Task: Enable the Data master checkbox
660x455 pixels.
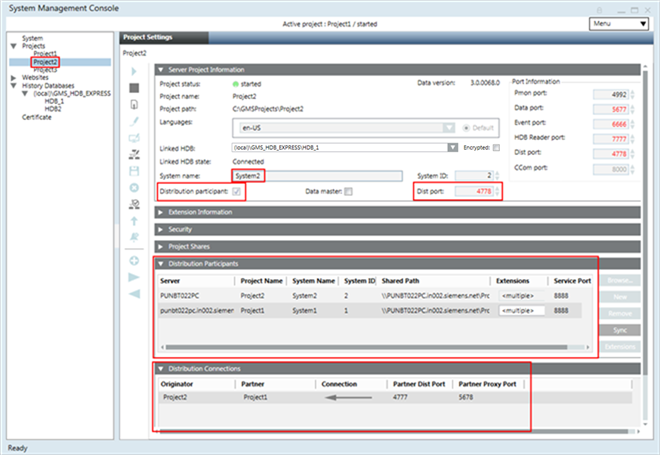Action: pyautogui.click(x=348, y=191)
